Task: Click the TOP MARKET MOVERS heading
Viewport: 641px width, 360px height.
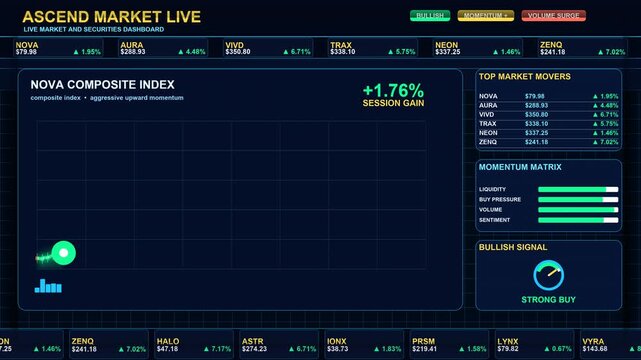Action: tap(524, 76)
